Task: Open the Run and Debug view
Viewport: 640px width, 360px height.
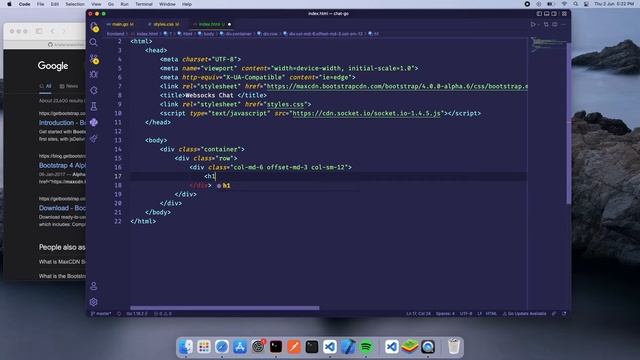Action: tap(93, 74)
